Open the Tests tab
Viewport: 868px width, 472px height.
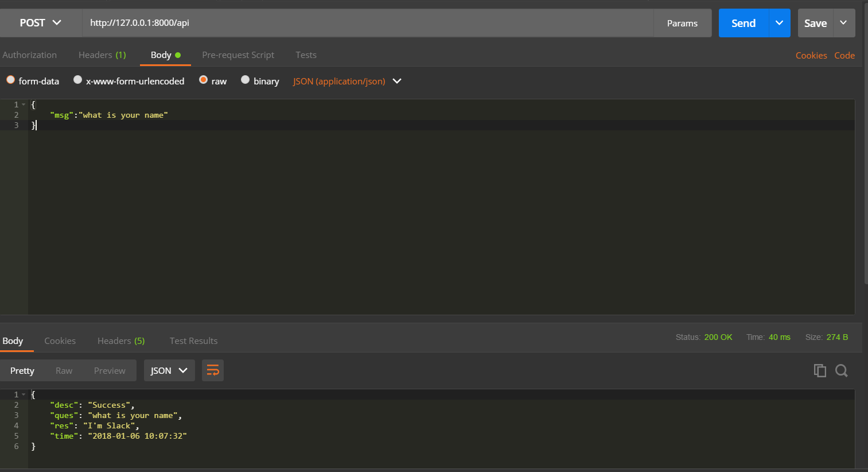[x=306, y=55]
